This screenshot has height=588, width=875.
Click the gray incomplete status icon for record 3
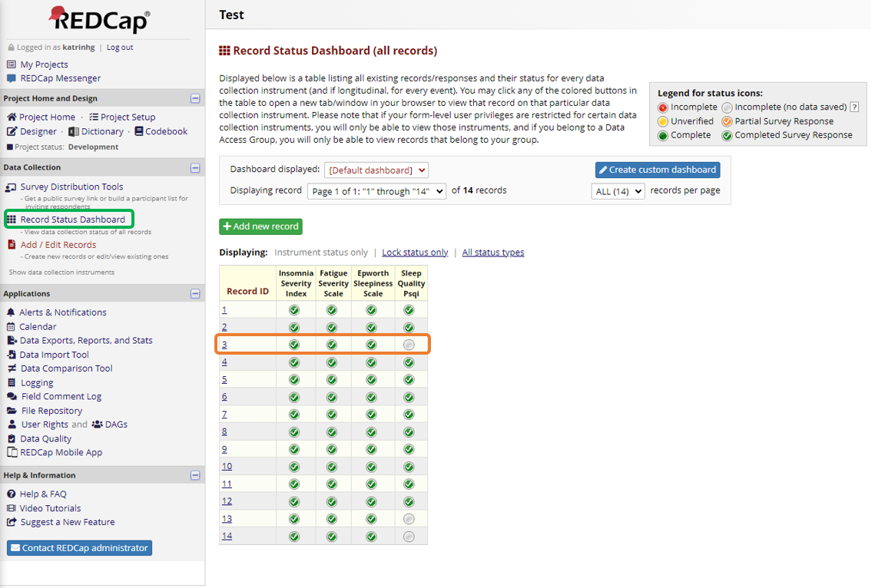(409, 345)
